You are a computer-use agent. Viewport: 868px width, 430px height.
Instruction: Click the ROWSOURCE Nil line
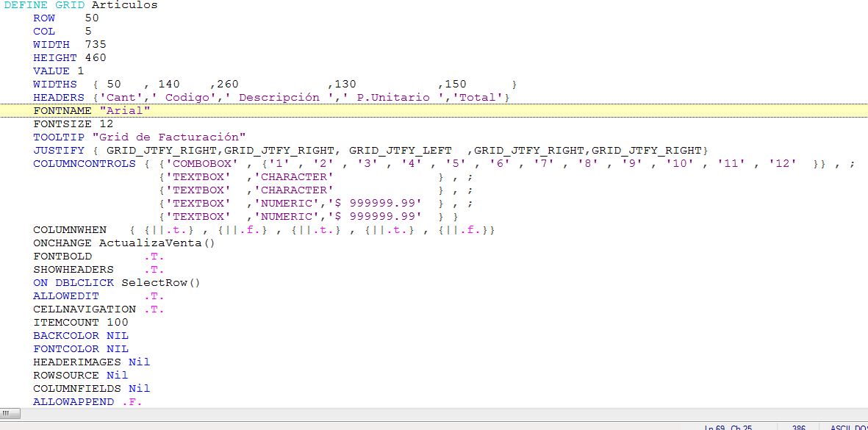[x=80, y=375]
